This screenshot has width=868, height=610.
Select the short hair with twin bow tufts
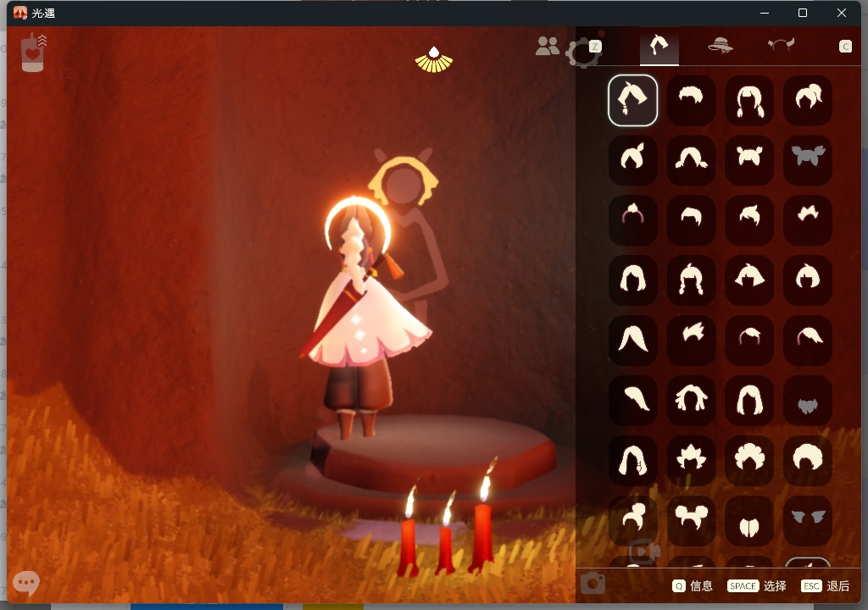point(749,160)
